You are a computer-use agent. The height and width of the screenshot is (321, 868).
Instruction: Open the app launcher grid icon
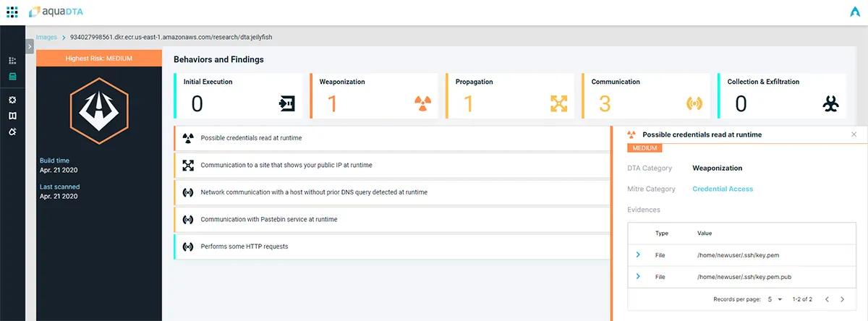[x=12, y=12]
